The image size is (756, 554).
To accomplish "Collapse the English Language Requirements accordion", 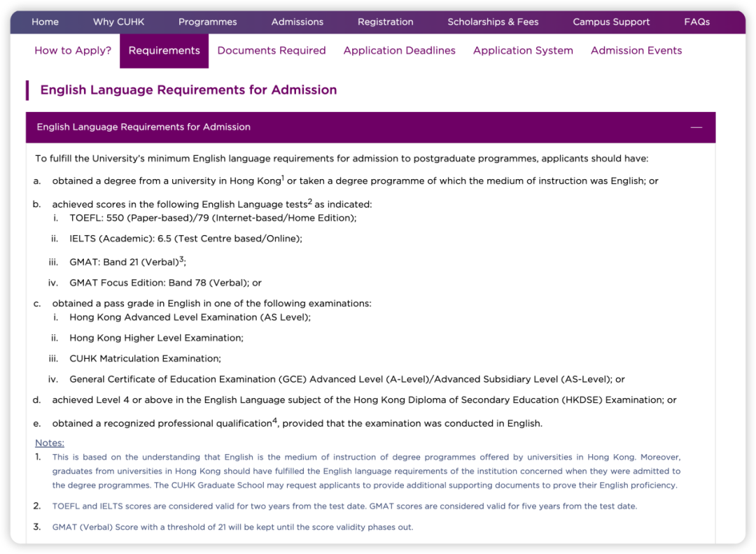I will pyautogui.click(x=370, y=127).
